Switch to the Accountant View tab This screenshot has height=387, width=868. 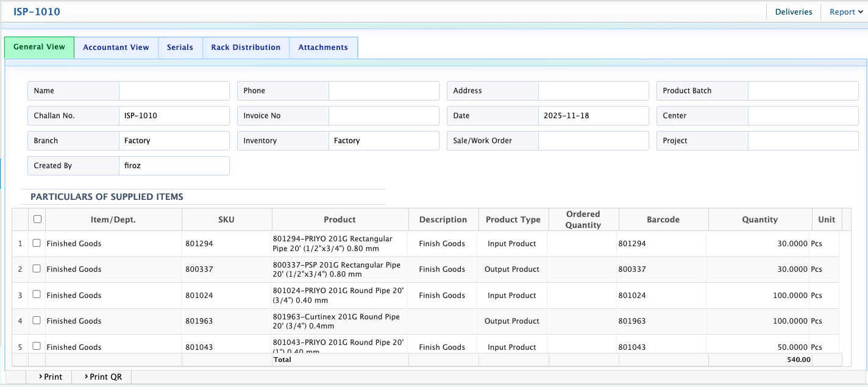pyautogui.click(x=116, y=48)
